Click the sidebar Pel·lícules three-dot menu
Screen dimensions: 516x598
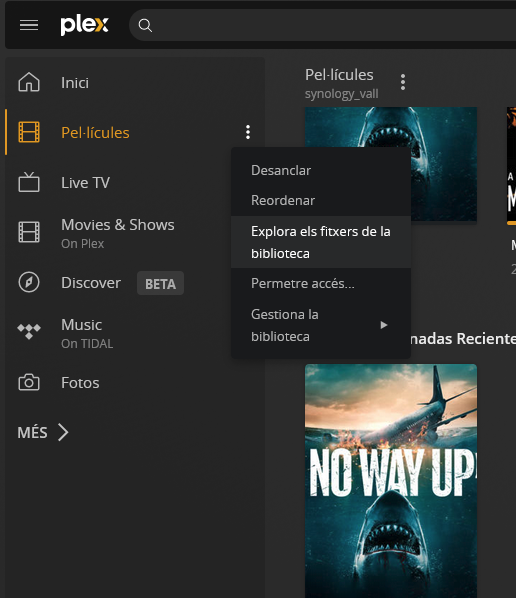point(248,132)
